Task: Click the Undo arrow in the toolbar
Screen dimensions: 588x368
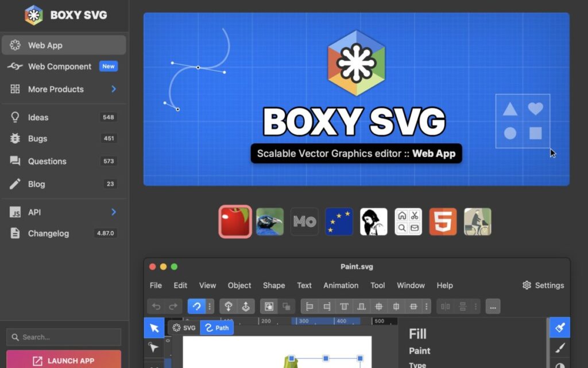Action: (x=156, y=306)
